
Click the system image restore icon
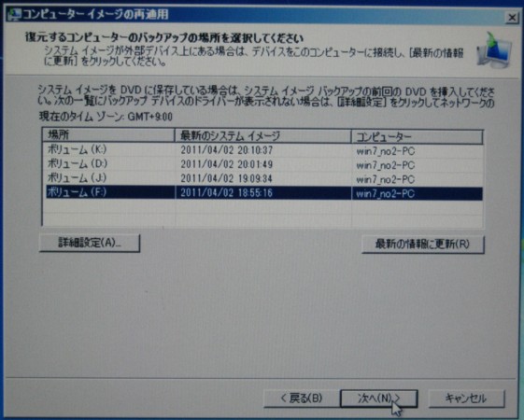pyautogui.click(x=494, y=50)
